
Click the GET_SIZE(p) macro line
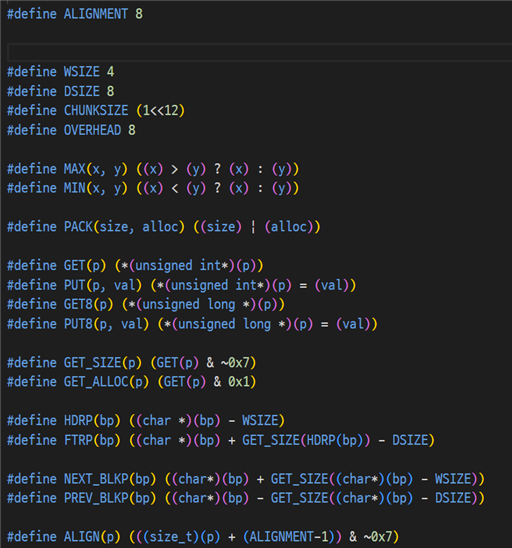pyautogui.click(x=131, y=363)
